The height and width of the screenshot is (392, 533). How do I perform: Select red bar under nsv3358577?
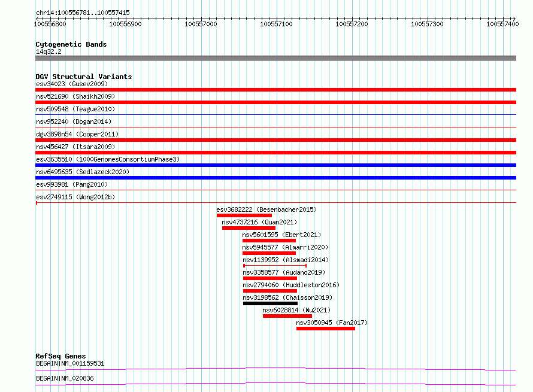click(x=270, y=278)
